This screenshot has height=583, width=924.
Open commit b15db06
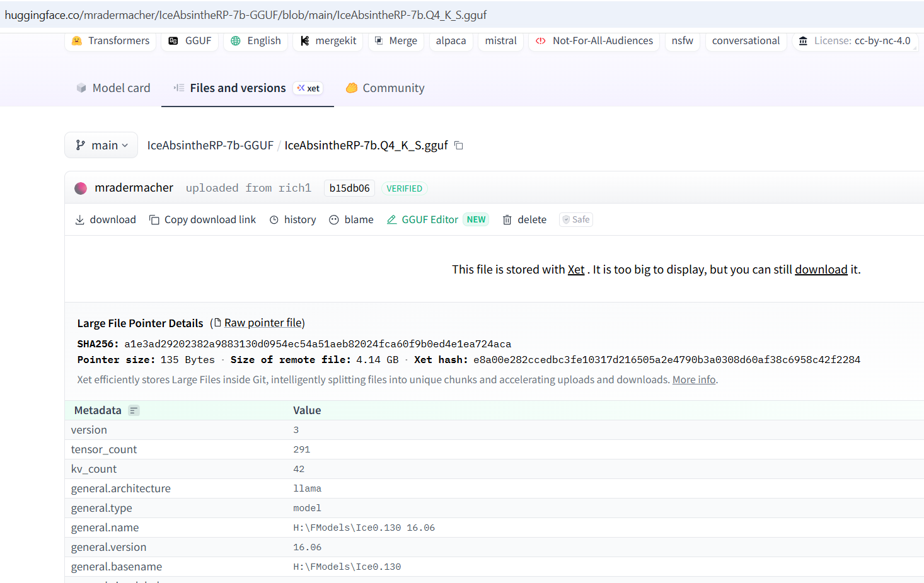coord(349,188)
